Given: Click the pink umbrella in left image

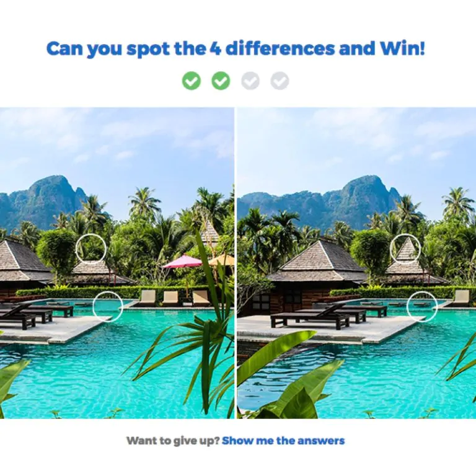Looking at the screenshot, I should click(182, 262).
